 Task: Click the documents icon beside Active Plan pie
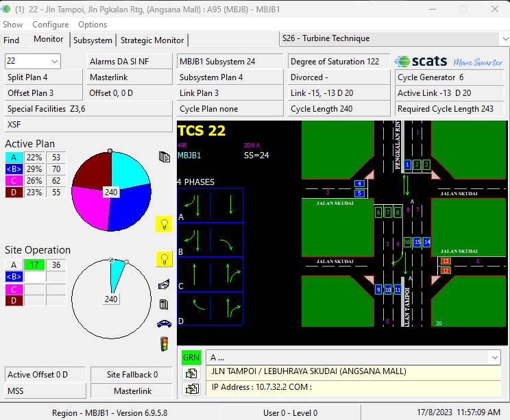point(165,157)
